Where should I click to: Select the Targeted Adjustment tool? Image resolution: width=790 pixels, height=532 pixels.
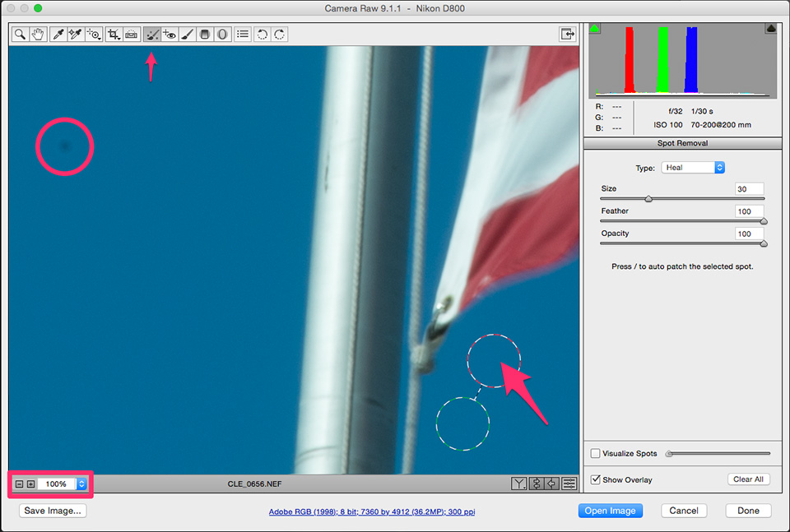click(x=94, y=35)
